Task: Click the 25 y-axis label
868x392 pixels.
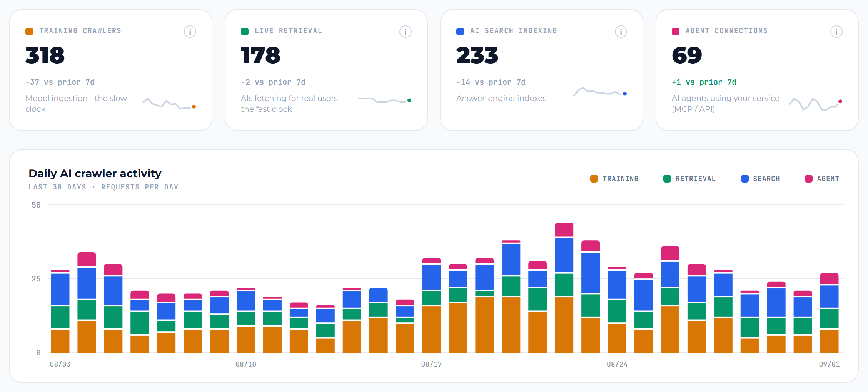Action: pyautogui.click(x=36, y=279)
